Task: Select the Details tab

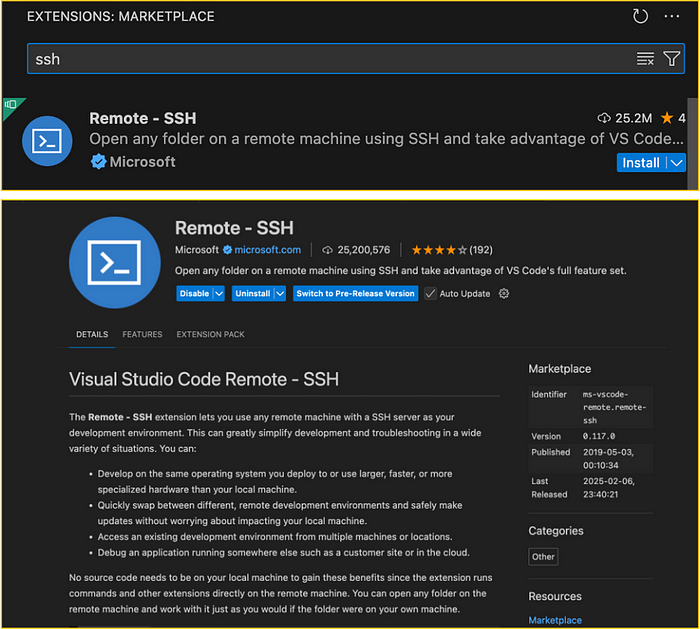Action: pos(92,334)
